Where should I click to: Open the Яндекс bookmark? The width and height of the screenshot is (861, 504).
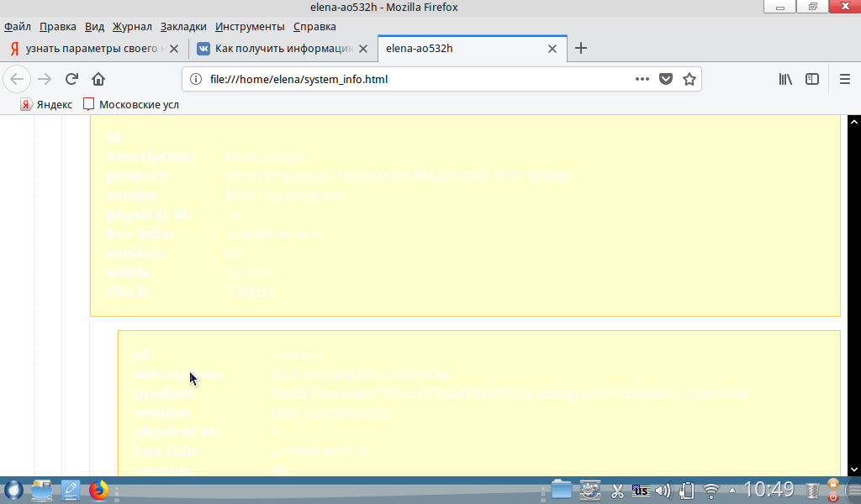pyautogui.click(x=46, y=104)
